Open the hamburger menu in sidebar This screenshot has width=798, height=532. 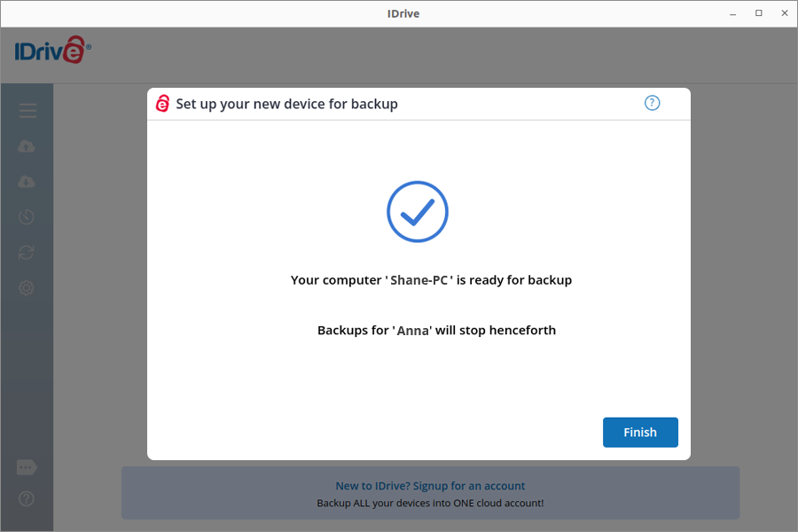point(27,111)
